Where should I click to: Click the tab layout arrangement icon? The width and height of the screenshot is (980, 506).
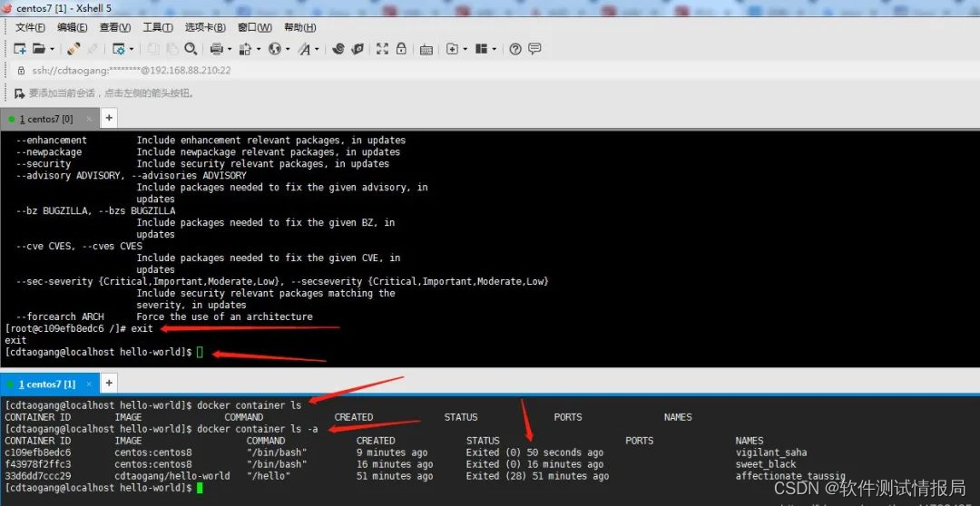[x=481, y=49]
